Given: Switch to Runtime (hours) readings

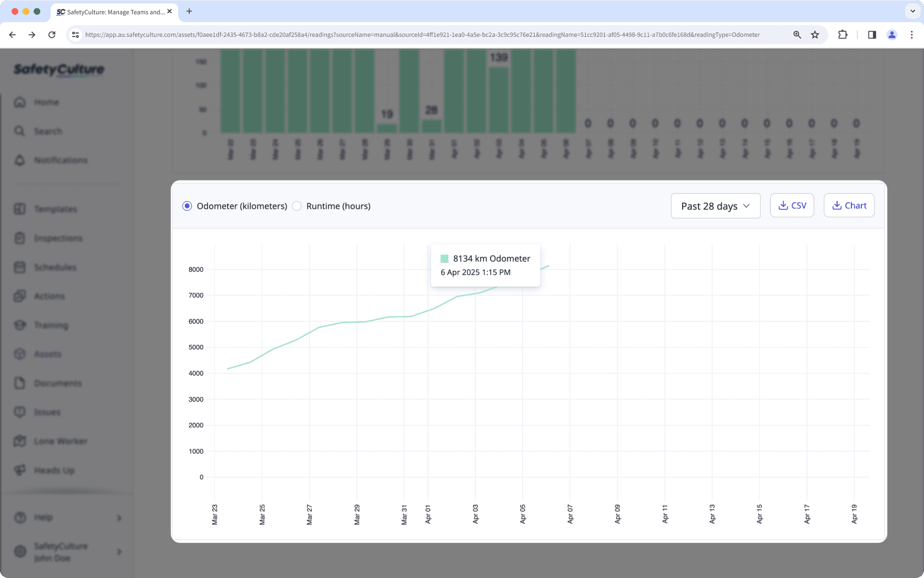Looking at the screenshot, I should (x=297, y=206).
